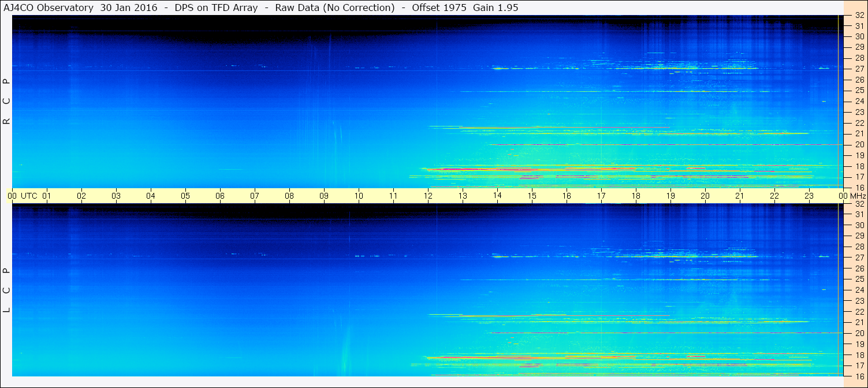Click the AJ4CO Observatory title text
The width and height of the screenshot is (868, 388).
49,8
